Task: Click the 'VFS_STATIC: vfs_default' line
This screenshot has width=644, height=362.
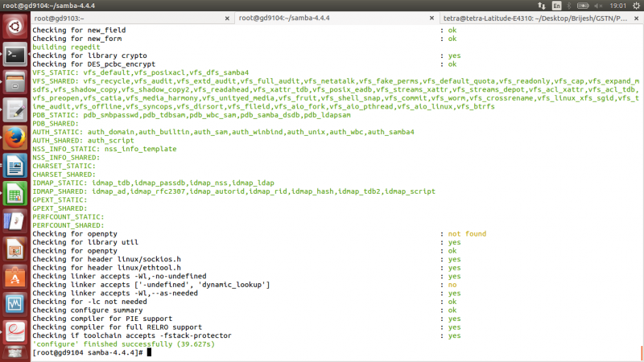Action: tap(140, 72)
